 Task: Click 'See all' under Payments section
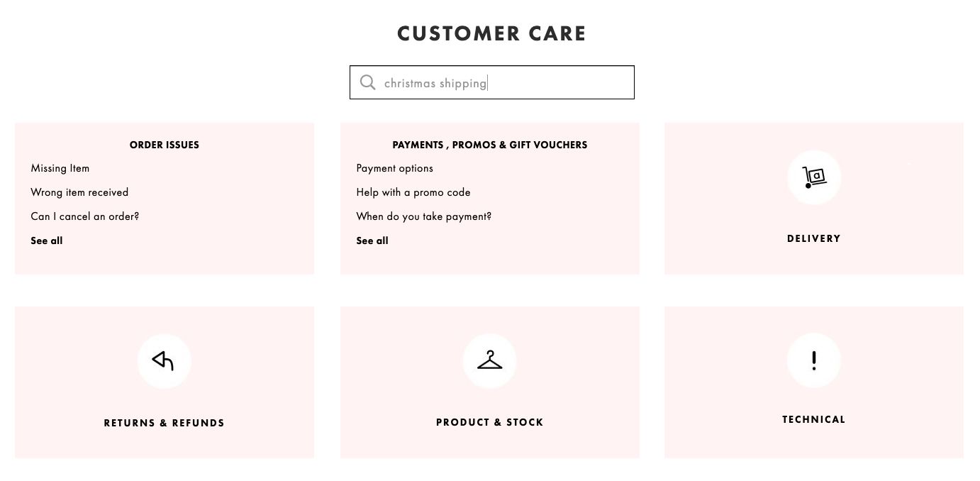372,240
